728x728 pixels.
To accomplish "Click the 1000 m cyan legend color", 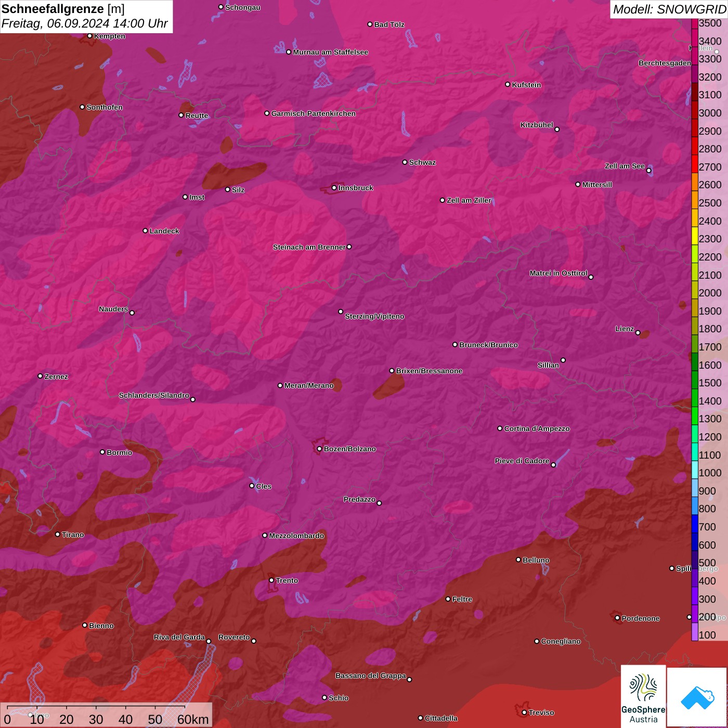I will [695, 470].
